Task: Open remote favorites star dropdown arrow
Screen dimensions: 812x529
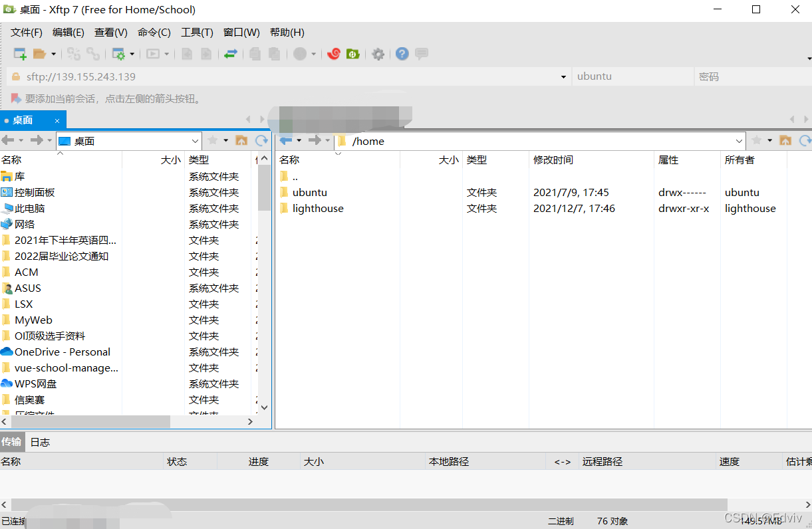Action: (770, 140)
